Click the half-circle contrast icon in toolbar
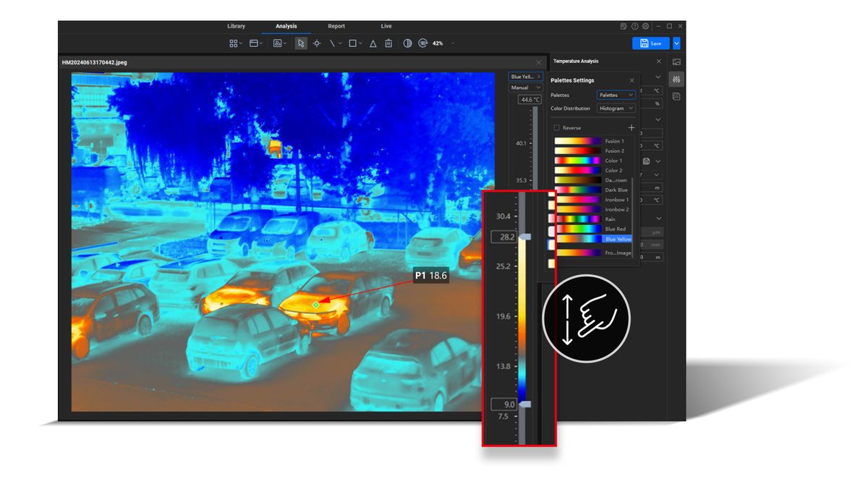The width and height of the screenshot is (868, 482). 407,43
